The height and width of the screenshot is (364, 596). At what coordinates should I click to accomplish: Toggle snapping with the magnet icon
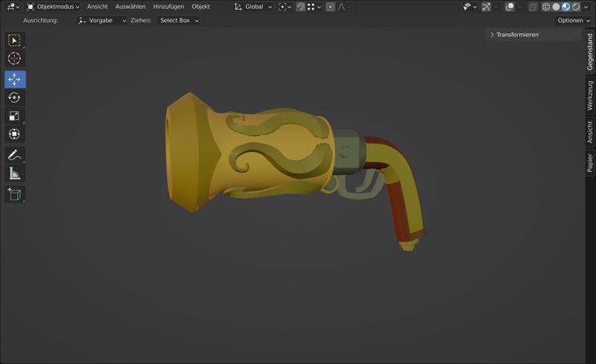301,7
